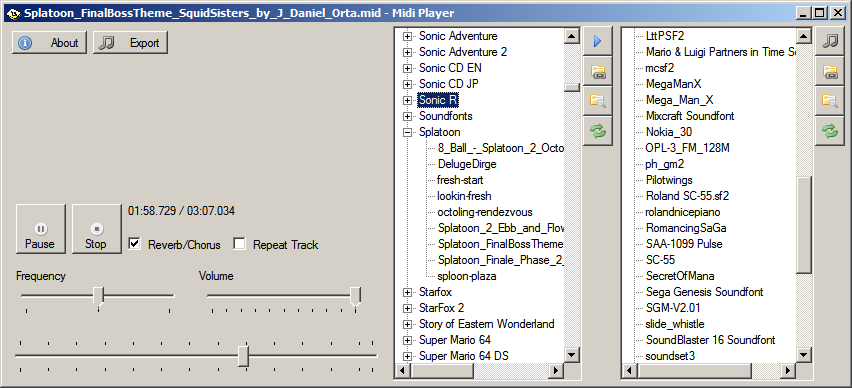Select the sploon-plaza MIDI file
Screen dimensions: 852x388
pos(467,276)
